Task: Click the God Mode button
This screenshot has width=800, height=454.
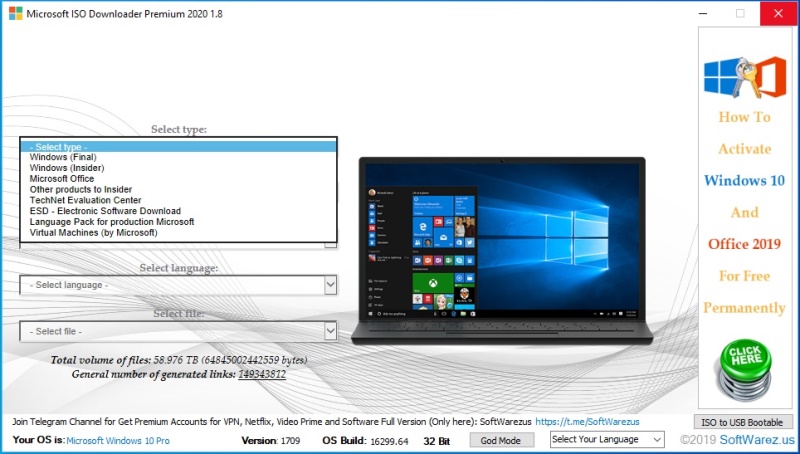Action: 502,440
